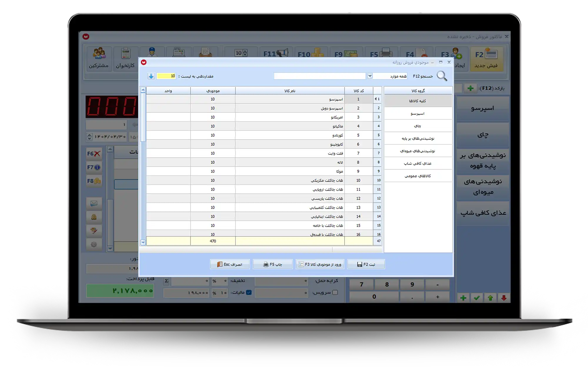Click the ثبت F2 save button

(366, 264)
